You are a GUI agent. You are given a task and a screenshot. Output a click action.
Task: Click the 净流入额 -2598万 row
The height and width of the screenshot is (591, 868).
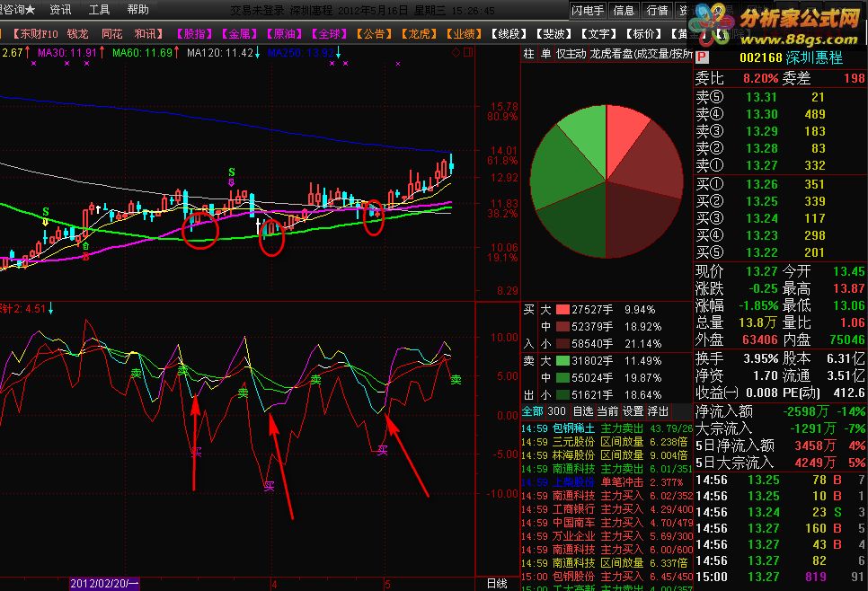pyautogui.click(x=779, y=411)
